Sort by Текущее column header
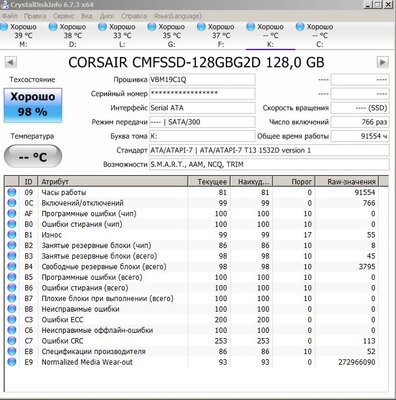 [209, 182]
